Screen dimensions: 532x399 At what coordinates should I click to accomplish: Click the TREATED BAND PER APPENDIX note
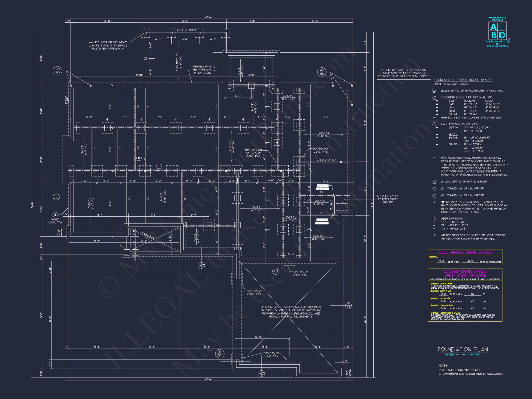(202, 70)
